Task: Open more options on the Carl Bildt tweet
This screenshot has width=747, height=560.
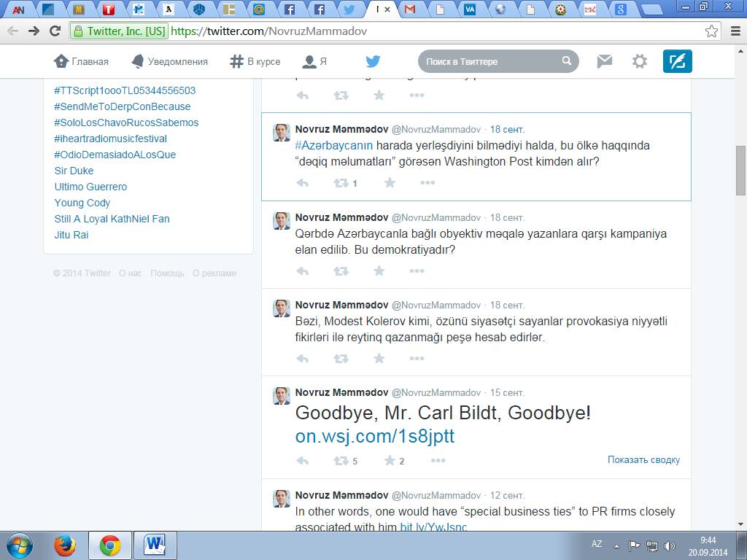Action: coord(438,461)
